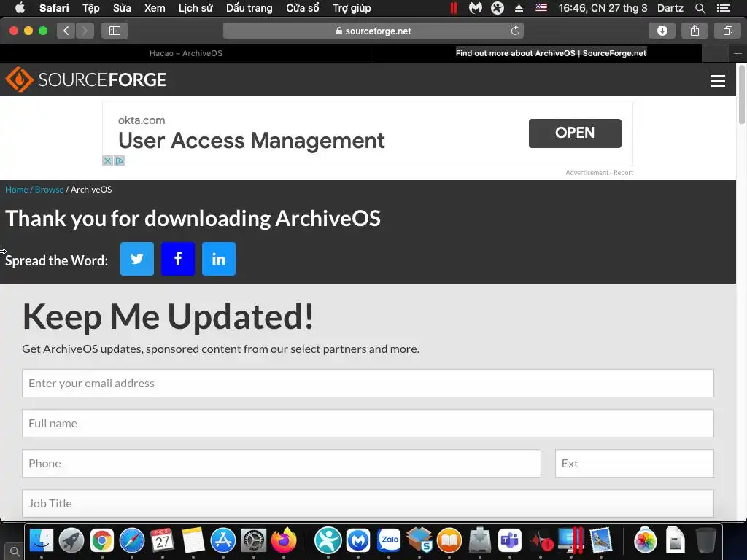
Task: Click the Malwarebytes menu bar icon
Action: [x=475, y=7]
